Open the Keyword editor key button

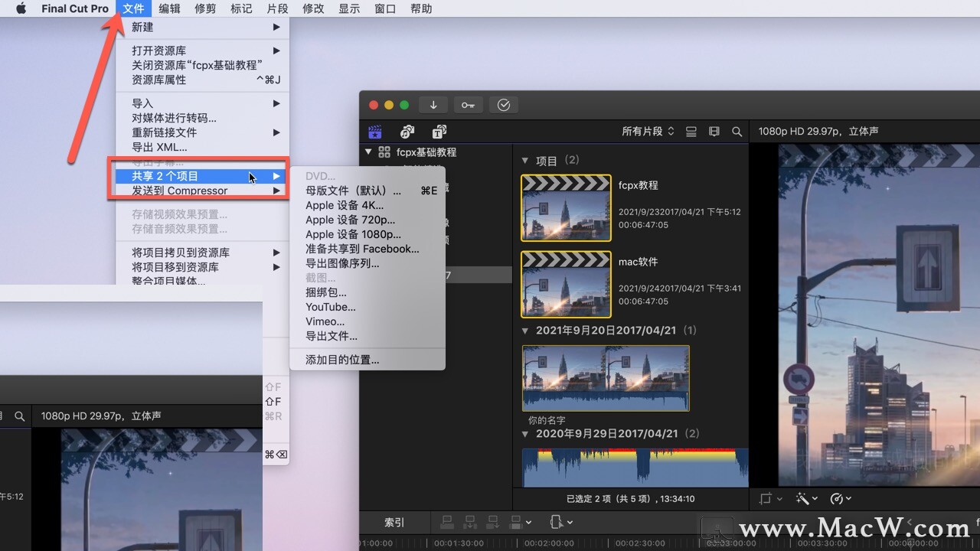(x=469, y=105)
